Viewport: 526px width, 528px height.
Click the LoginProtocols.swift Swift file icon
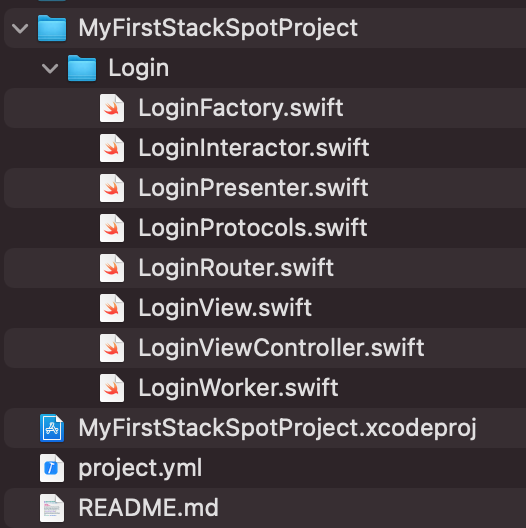coord(112,228)
